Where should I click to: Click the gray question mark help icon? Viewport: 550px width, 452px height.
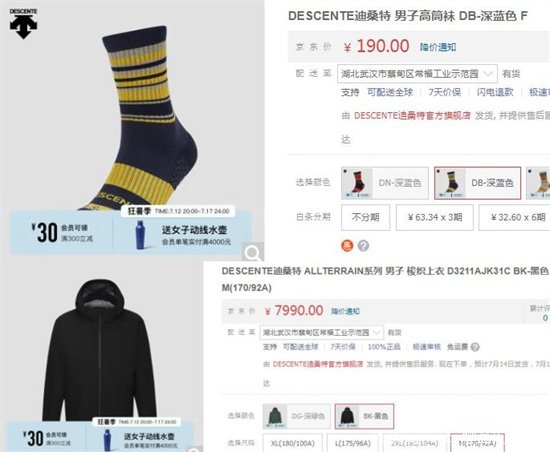tap(363, 246)
